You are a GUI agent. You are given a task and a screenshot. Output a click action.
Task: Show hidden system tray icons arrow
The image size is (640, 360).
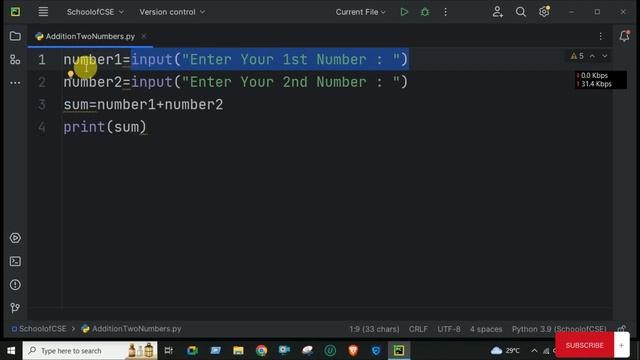(x=534, y=351)
